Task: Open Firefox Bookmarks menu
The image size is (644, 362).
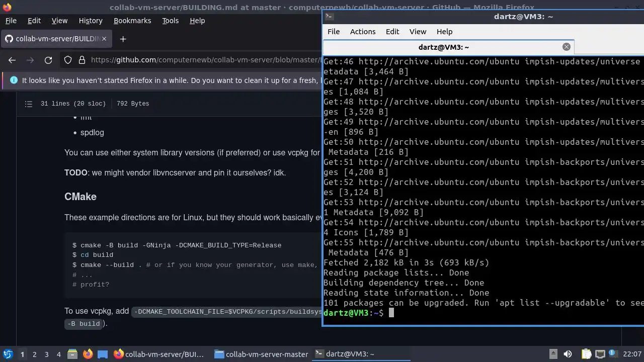Action: (132, 21)
